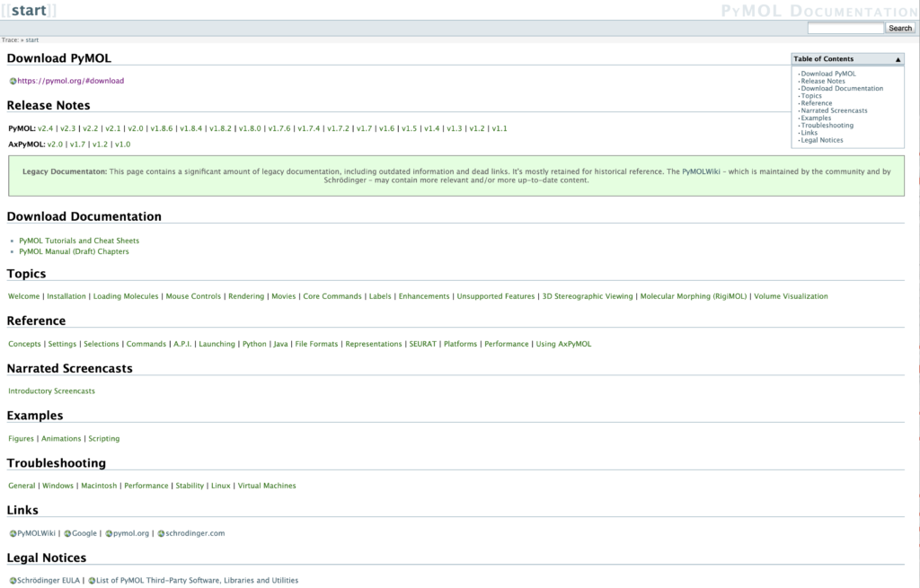Open PyMOL v2.3 release notes

(68, 128)
